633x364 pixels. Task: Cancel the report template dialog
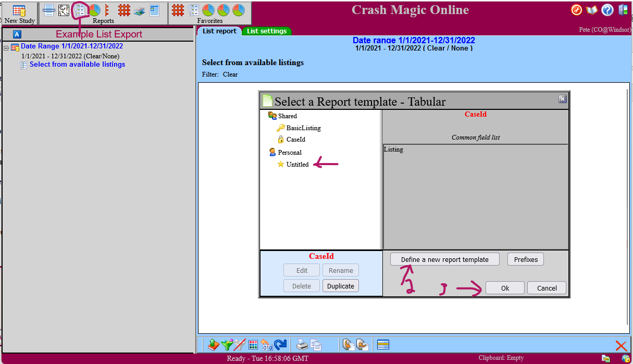tap(547, 288)
